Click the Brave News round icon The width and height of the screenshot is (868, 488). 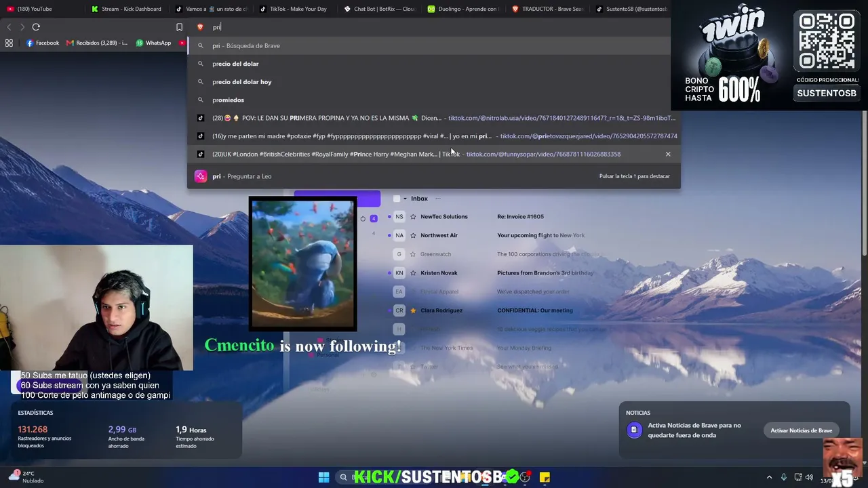[x=634, y=430]
